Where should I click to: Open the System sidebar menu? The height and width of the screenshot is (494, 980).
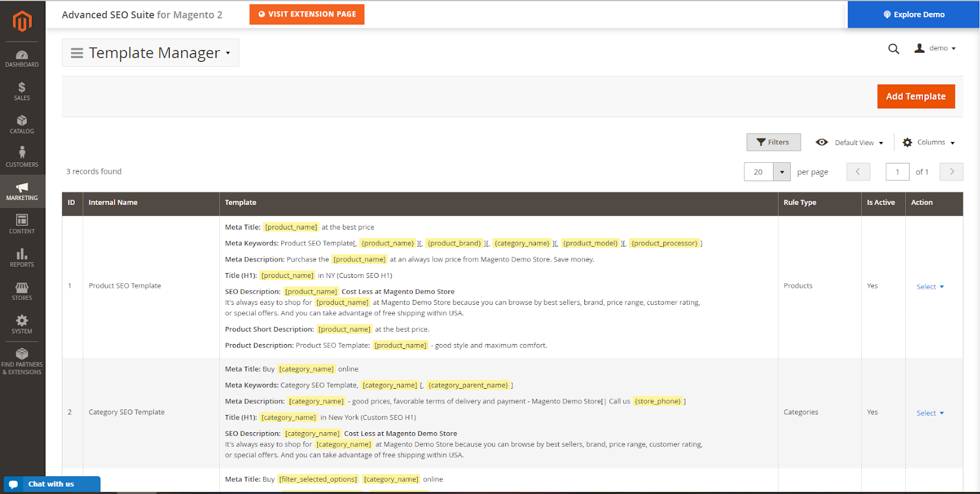22,324
